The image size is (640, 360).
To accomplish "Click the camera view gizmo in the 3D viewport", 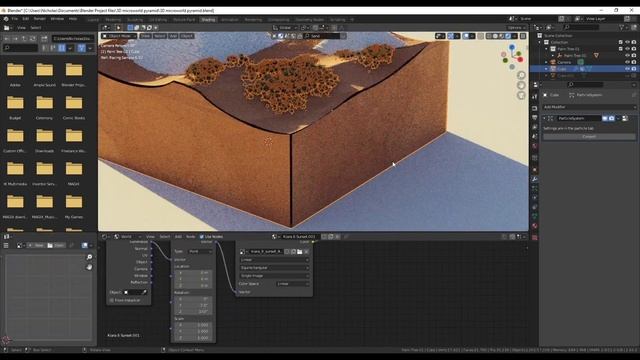I will [x=521, y=96].
